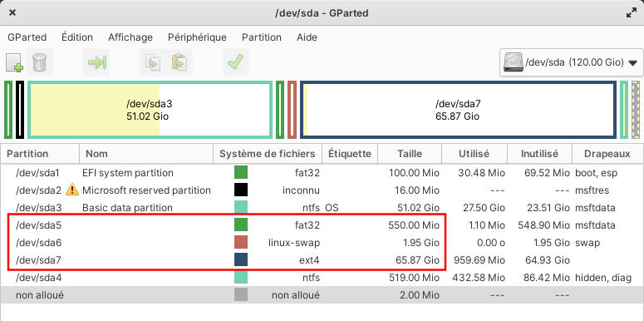Viewport: 644px width, 321px height.
Task: Click the Microsoft reserved partition name
Action: (146, 190)
